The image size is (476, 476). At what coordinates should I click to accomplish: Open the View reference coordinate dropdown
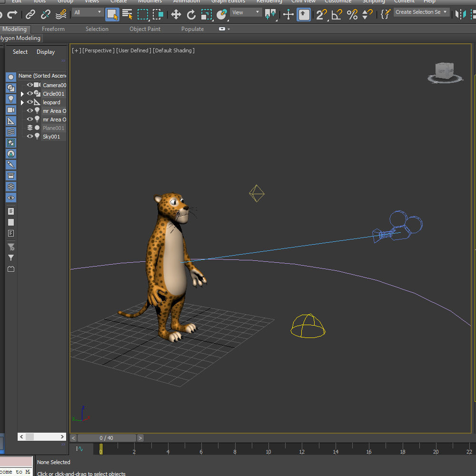point(246,12)
